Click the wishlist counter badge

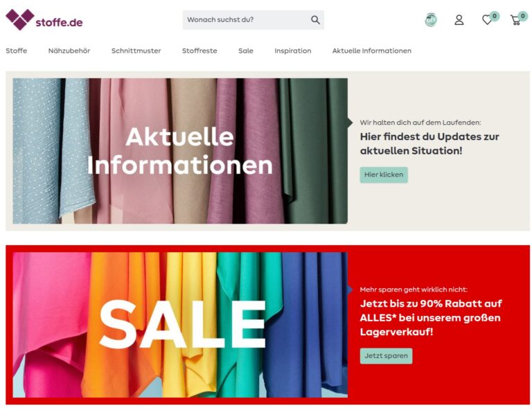coord(495,16)
